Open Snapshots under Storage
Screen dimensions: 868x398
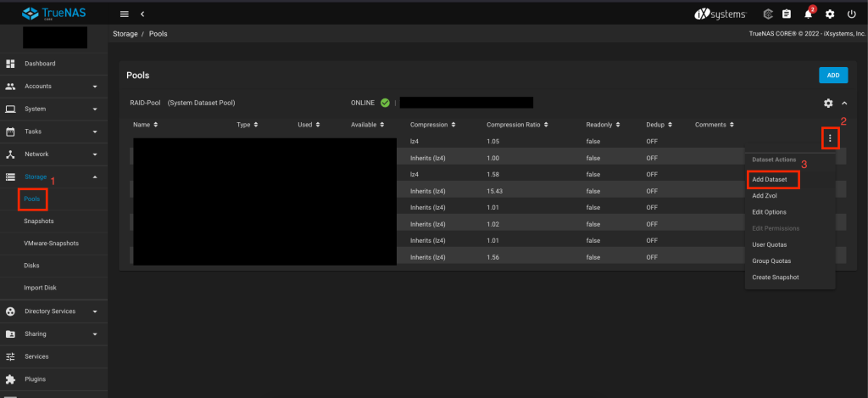click(39, 221)
